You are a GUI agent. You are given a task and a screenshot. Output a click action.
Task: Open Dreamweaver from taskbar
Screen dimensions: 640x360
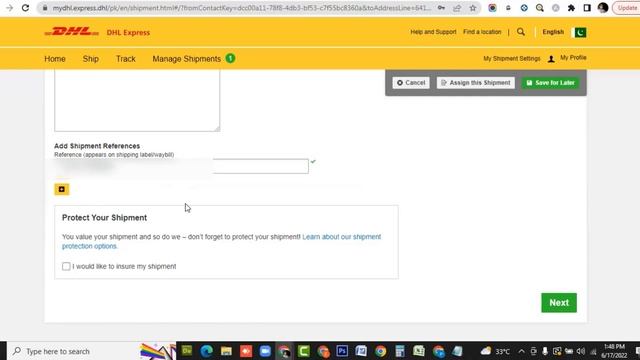point(187,351)
